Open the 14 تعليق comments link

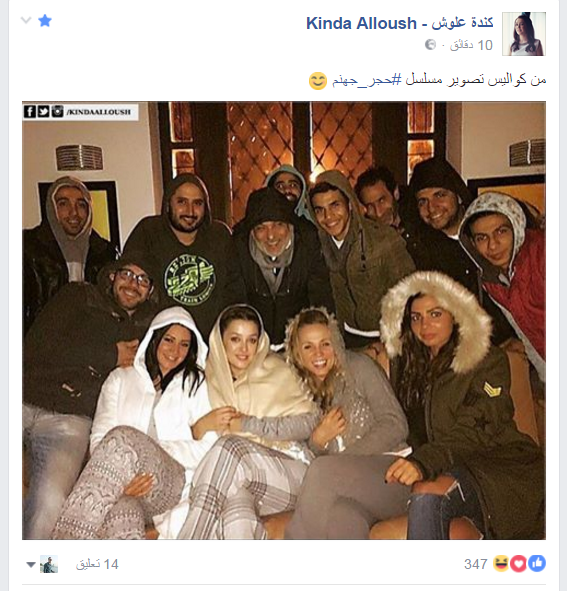point(97,564)
